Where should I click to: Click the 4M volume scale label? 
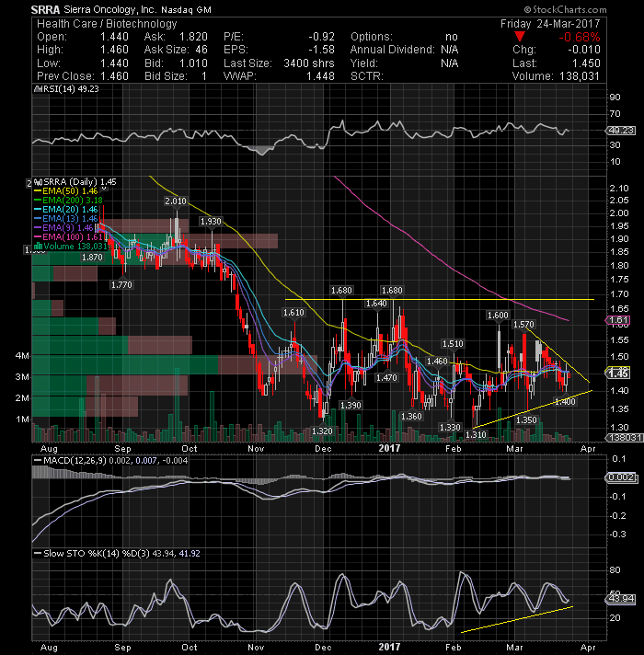[x=22, y=356]
